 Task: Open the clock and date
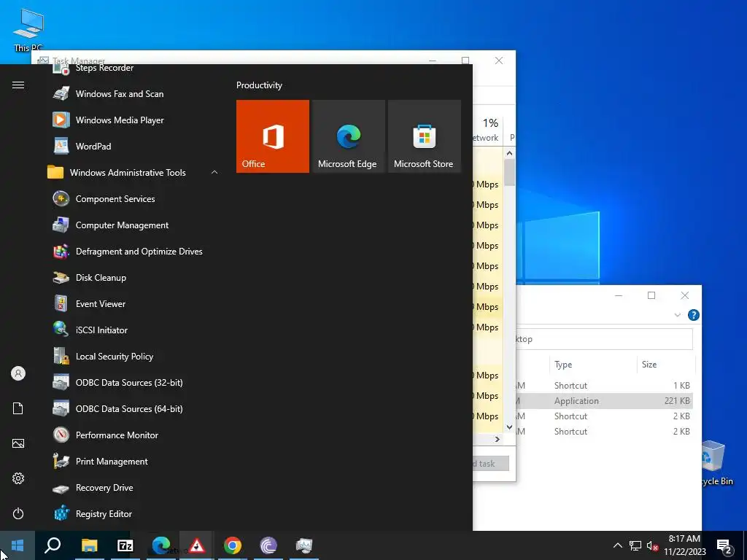coord(684,545)
